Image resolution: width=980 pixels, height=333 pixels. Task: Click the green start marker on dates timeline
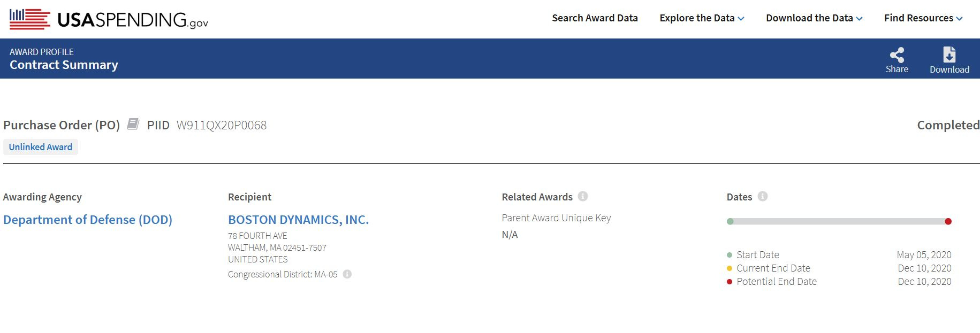(x=730, y=221)
